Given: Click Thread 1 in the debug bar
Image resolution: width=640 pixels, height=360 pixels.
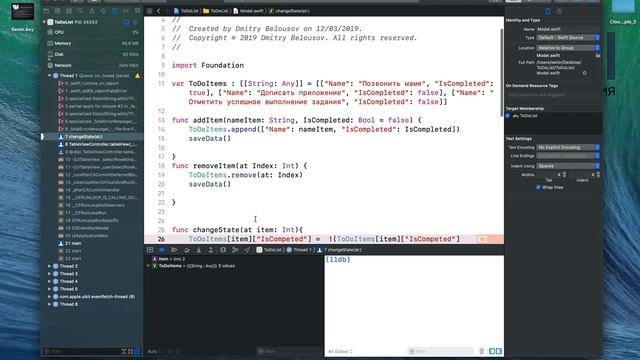Looking at the screenshot, I should (x=299, y=250).
